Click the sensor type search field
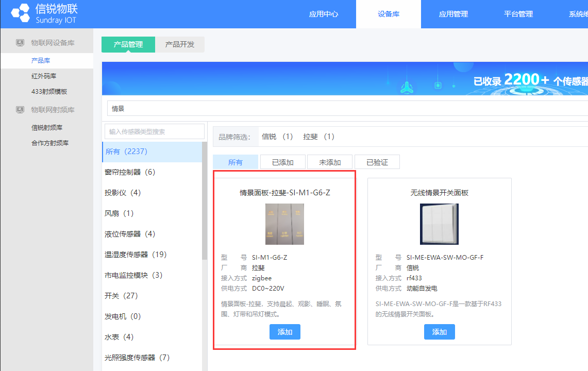Screen dimensions: 588x371 coord(154,131)
